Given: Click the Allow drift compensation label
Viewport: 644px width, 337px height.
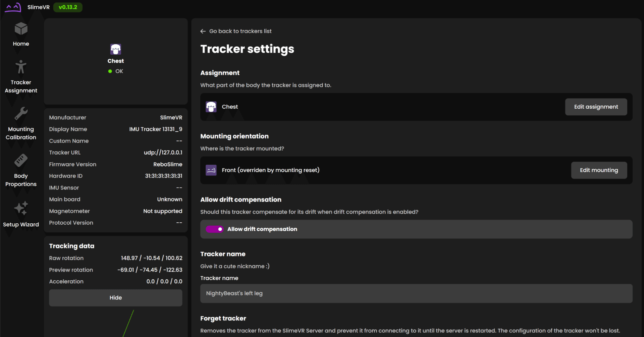Looking at the screenshot, I should pos(262,229).
